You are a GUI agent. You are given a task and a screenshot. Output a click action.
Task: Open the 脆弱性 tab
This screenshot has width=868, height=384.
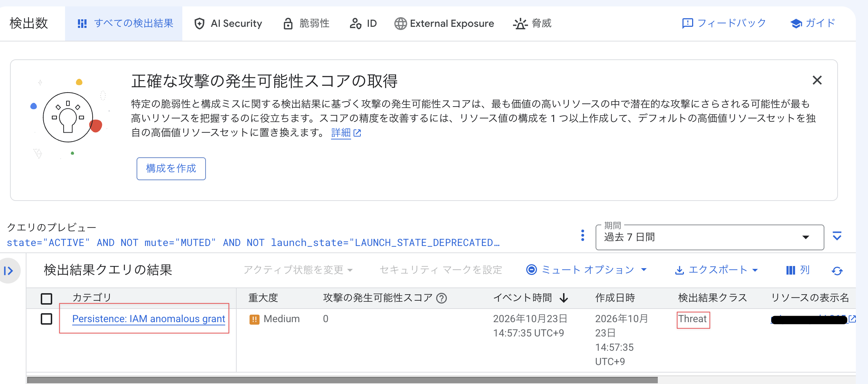point(306,24)
